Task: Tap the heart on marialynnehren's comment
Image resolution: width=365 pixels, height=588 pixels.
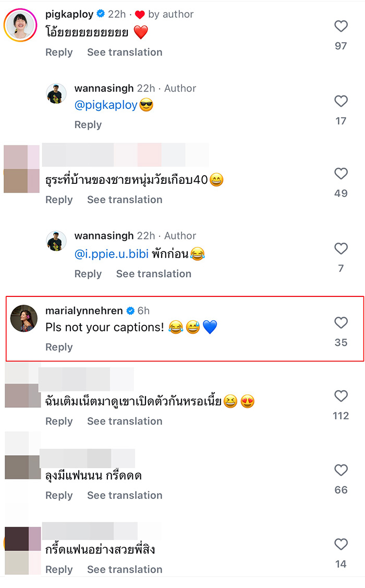Action: (x=341, y=323)
